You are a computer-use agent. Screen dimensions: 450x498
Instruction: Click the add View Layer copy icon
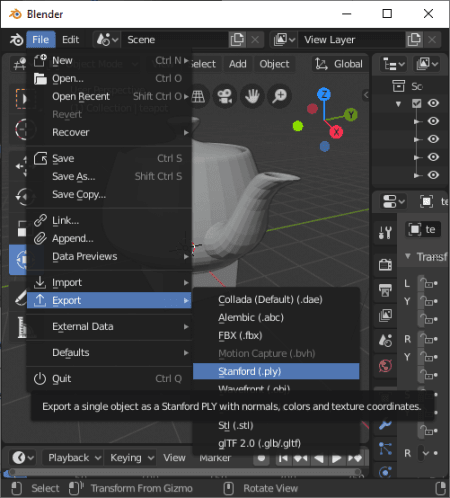click(x=414, y=40)
